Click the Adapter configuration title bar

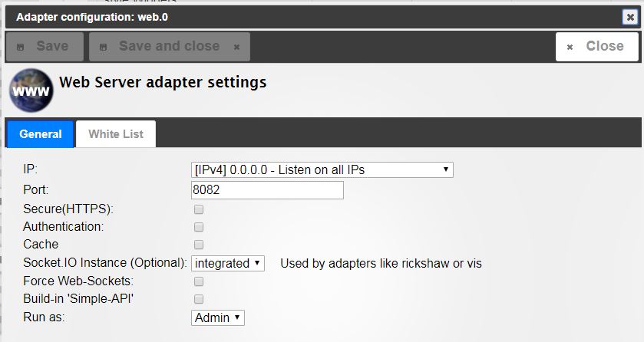pos(312,17)
